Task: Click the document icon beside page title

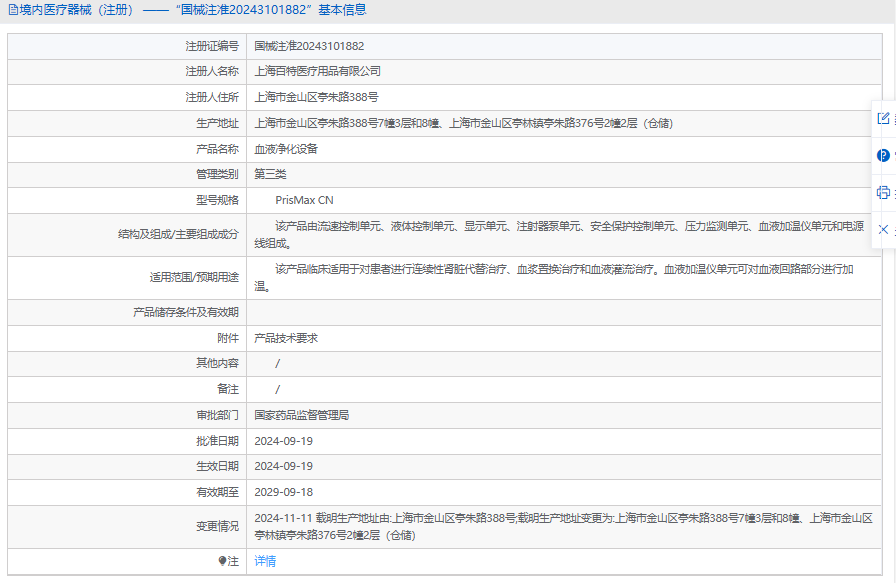Action: (11, 10)
